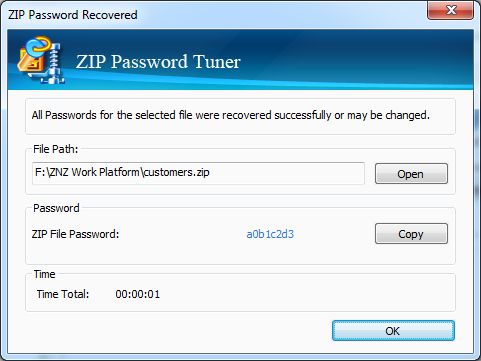Viewport: 481px width, 361px height.
Task: Click the ZNZ Work Platform folder text
Action: tap(95, 172)
